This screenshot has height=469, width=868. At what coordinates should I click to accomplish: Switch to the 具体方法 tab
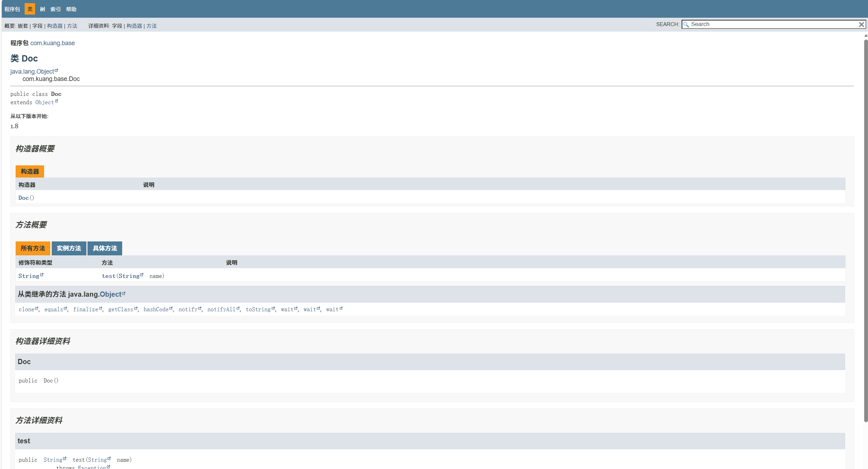click(x=105, y=248)
